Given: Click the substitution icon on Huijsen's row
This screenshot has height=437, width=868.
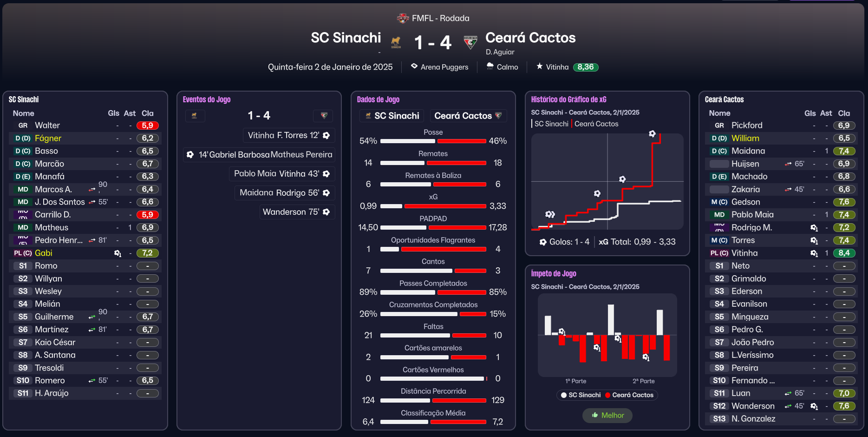Looking at the screenshot, I should point(788,164).
